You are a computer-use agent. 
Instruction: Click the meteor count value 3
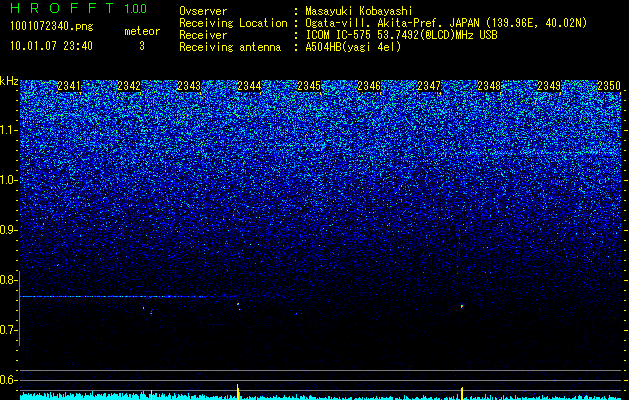(x=142, y=46)
